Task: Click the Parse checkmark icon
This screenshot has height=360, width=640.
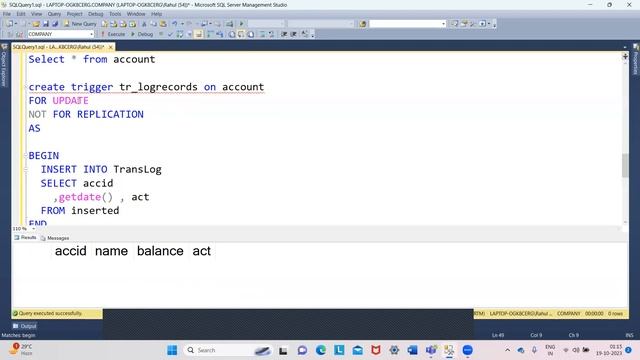Action: coord(170,34)
